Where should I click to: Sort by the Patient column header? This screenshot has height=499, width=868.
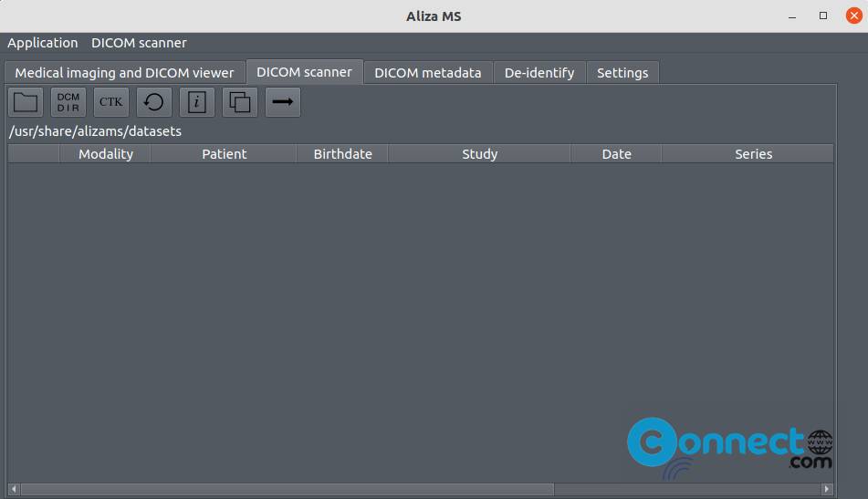(x=224, y=154)
